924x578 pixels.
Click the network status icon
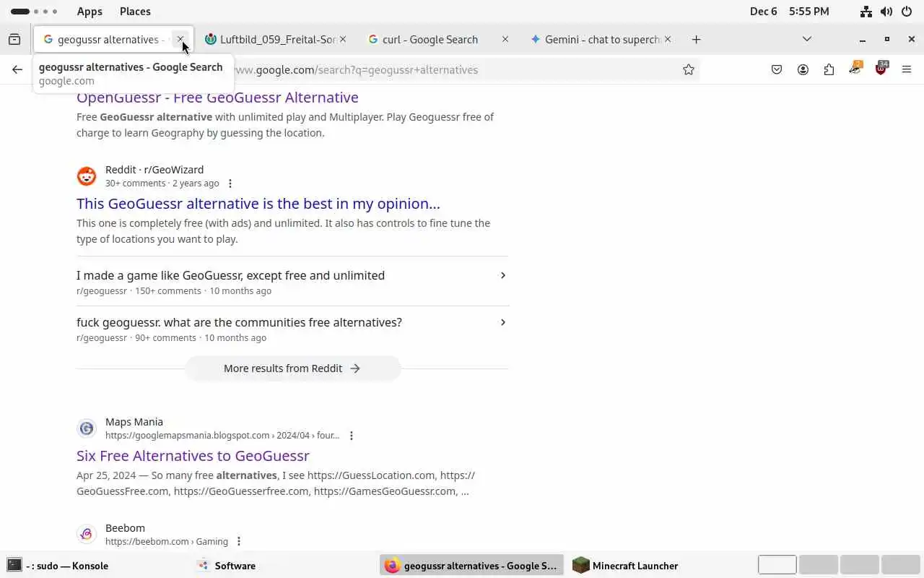(866, 12)
